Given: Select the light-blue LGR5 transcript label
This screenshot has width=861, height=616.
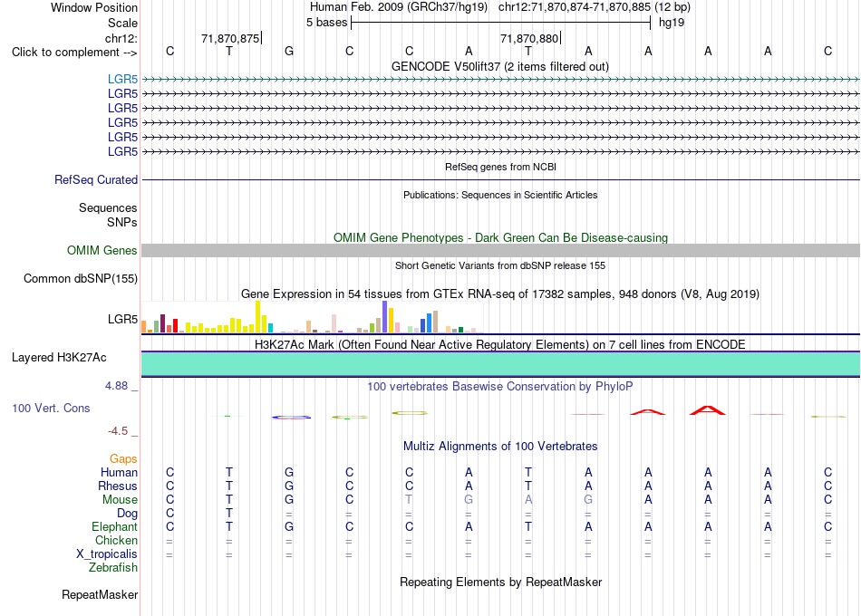Looking at the screenshot, I should click(122, 79).
